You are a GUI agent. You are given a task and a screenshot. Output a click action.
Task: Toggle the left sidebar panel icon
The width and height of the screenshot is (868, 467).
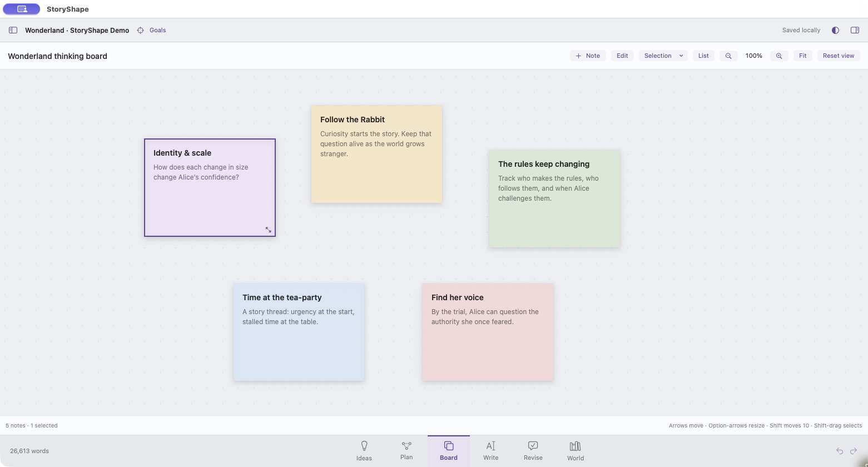[13, 30]
